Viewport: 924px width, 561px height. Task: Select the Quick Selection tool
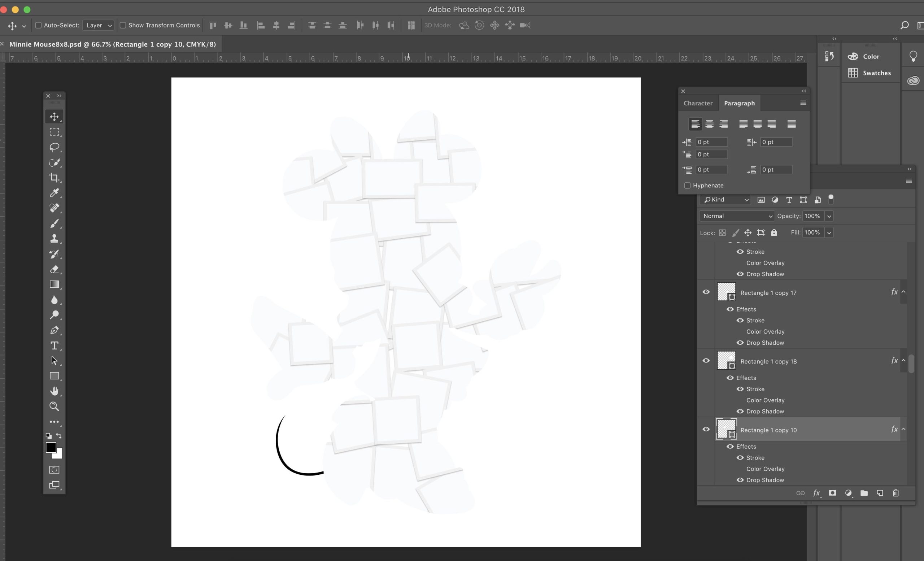point(55,162)
